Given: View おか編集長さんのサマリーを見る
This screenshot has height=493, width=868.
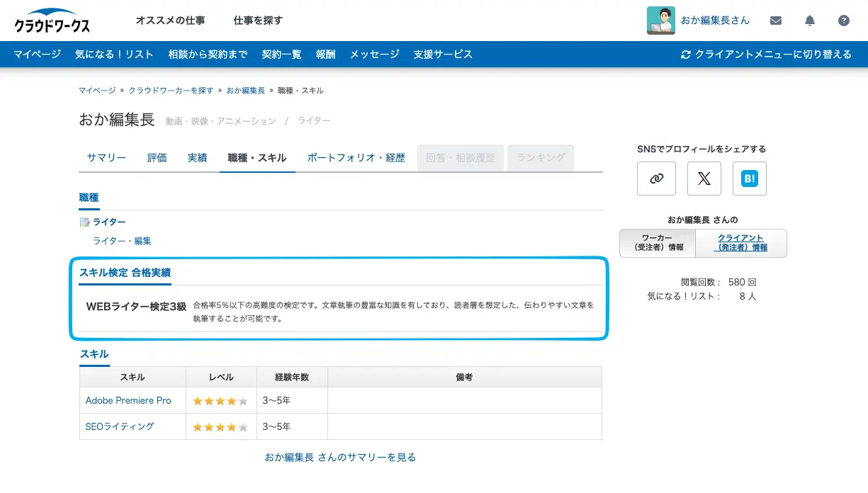Looking at the screenshot, I should pyautogui.click(x=340, y=457).
